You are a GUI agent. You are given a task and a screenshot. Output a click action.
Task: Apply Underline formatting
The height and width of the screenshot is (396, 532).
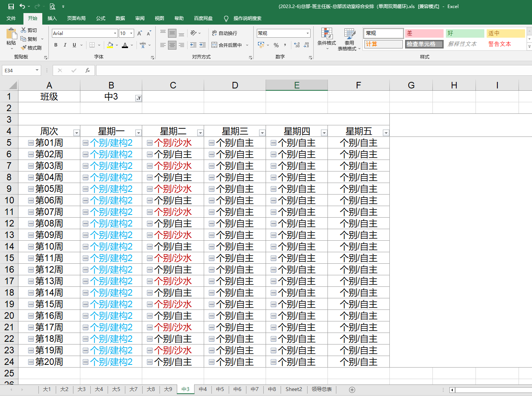pos(74,45)
